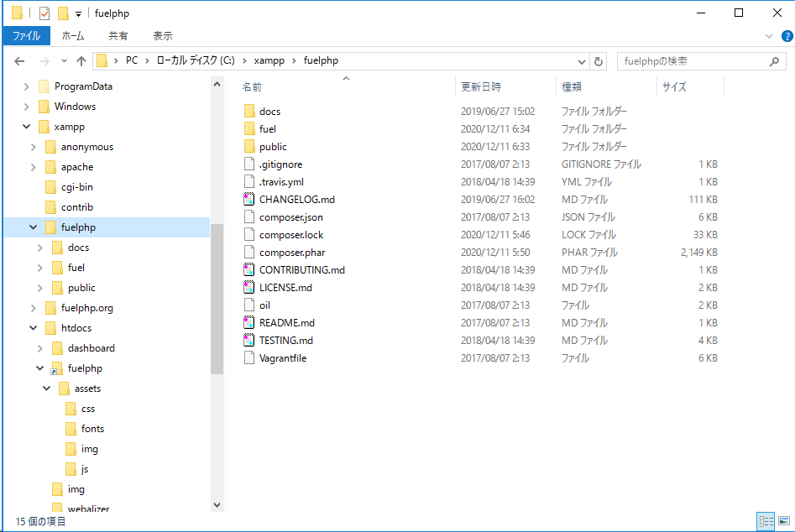Image resolution: width=795 pixels, height=532 pixels.
Task: Select the Vagrantfile file icon
Action: tap(248, 358)
